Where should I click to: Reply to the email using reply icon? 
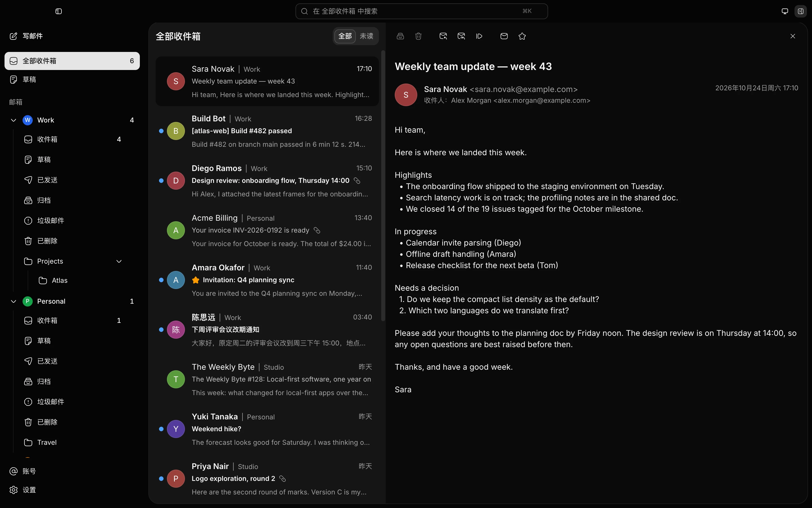[x=443, y=36]
